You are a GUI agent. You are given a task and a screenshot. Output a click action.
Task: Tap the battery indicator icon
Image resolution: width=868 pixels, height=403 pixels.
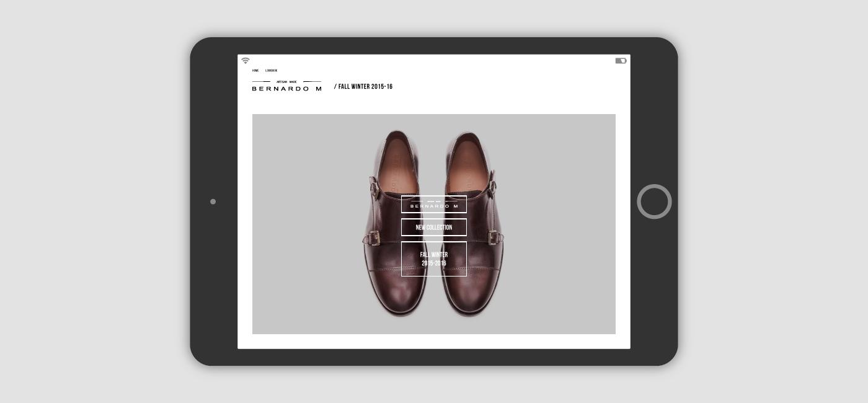tap(621, 61)
